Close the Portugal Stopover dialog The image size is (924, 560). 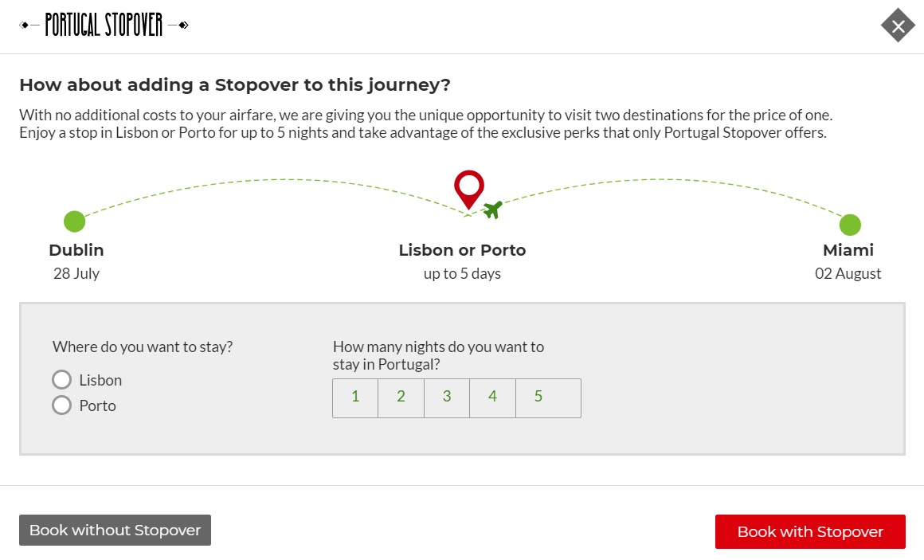click(x=898, y=26)
